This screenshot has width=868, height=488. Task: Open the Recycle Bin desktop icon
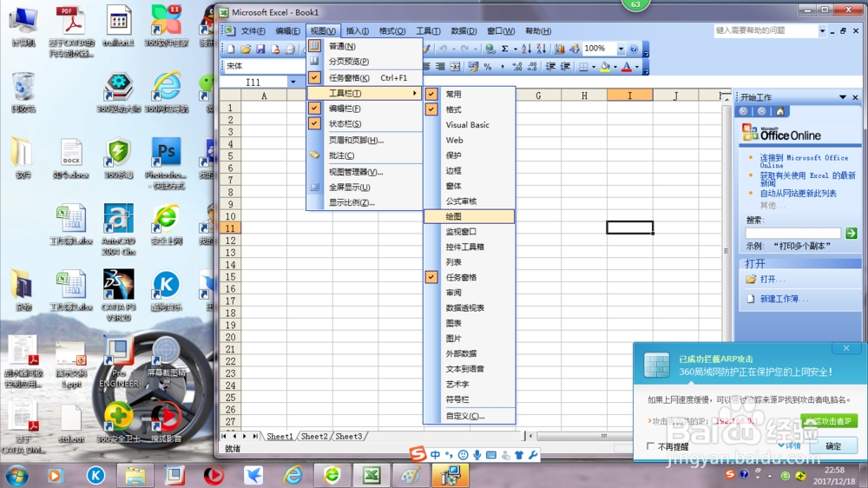23,93
